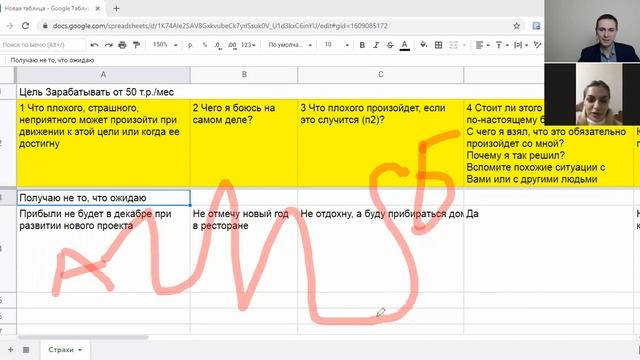The width and height of the screenshot is (640, 360).
Task: Print the spreadsheet using printer icon
Action: pos(122,45)
